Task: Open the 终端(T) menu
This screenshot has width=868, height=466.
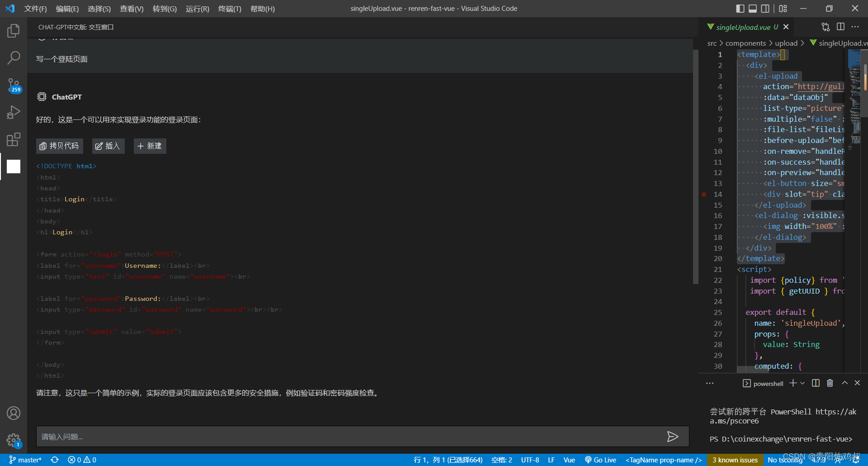Action: 230,9
